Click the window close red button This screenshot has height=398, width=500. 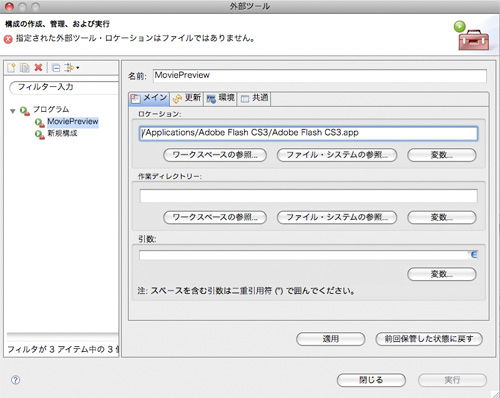point(9,6)
